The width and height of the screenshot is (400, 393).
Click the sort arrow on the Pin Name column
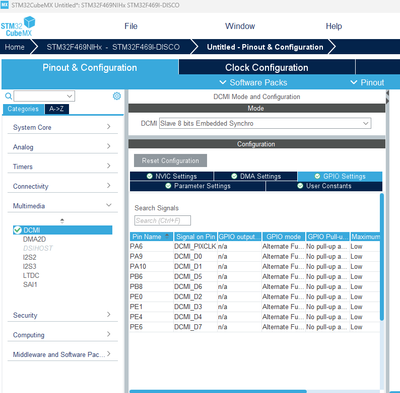[167, 236]
